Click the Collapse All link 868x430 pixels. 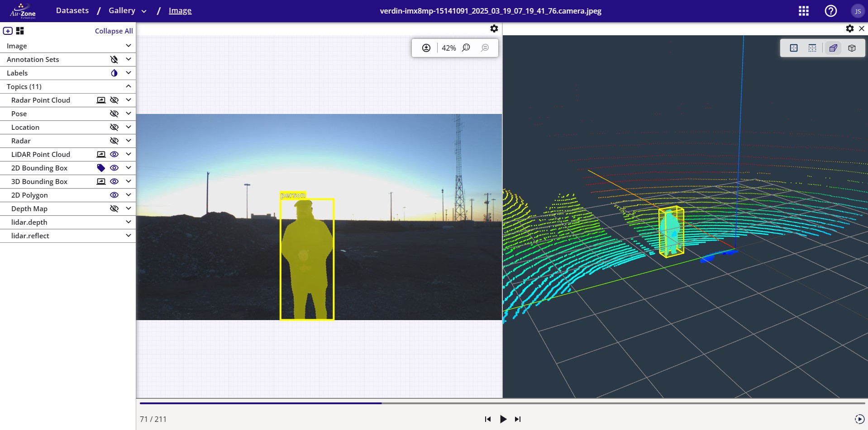point(113,31)
